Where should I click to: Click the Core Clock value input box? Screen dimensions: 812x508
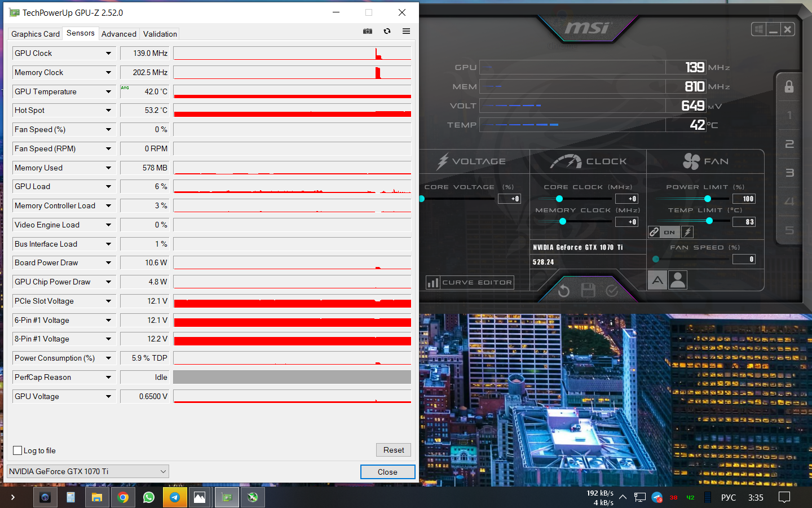click(626, 199)
